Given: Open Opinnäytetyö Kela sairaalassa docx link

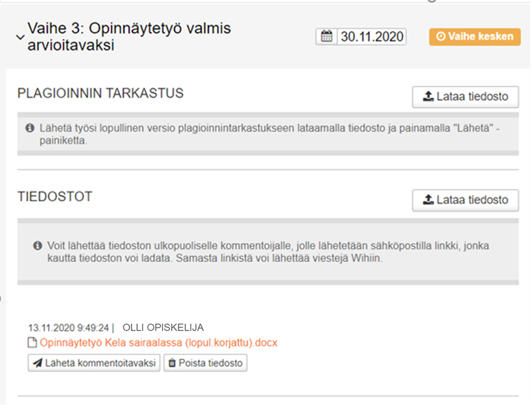Looking at the screenshot, I should click(158, 343).
